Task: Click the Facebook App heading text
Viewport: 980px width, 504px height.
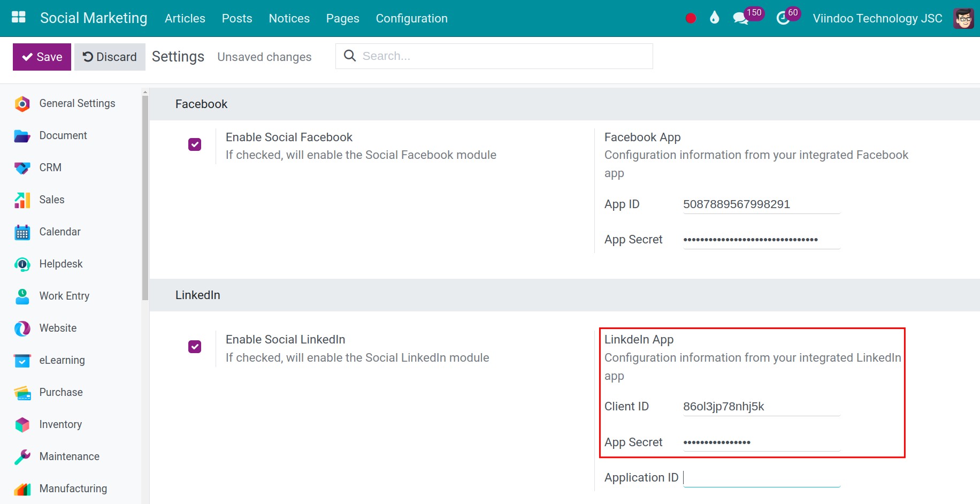Action: 642,137
